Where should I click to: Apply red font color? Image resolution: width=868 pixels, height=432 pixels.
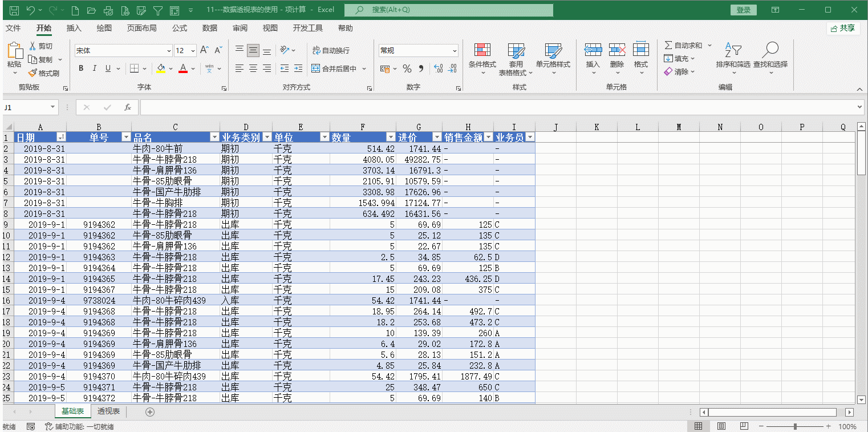coord(183,68)
